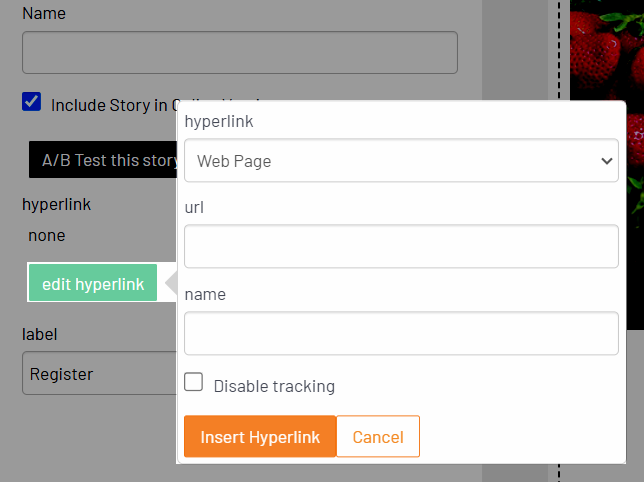Image resolution: width=644 pixels, height=482 pixels.
Task: Click into the url input field
Action: point(401,246)
